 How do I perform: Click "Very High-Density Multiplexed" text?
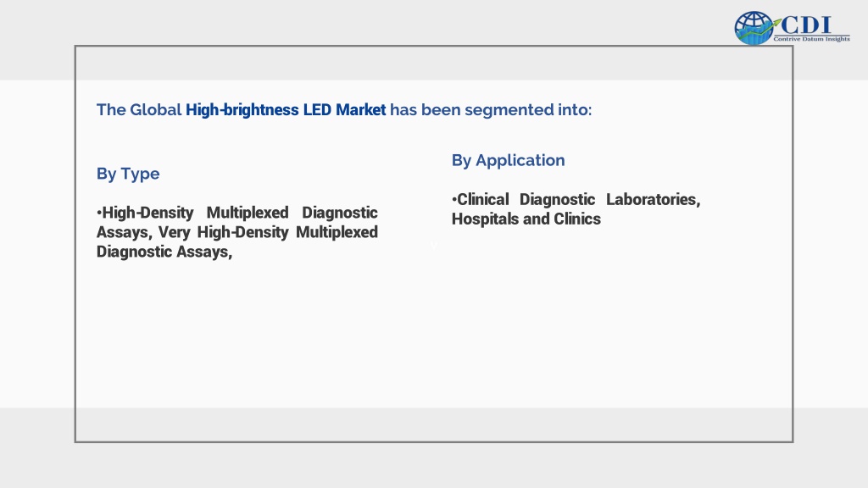[x=268, y=232]
